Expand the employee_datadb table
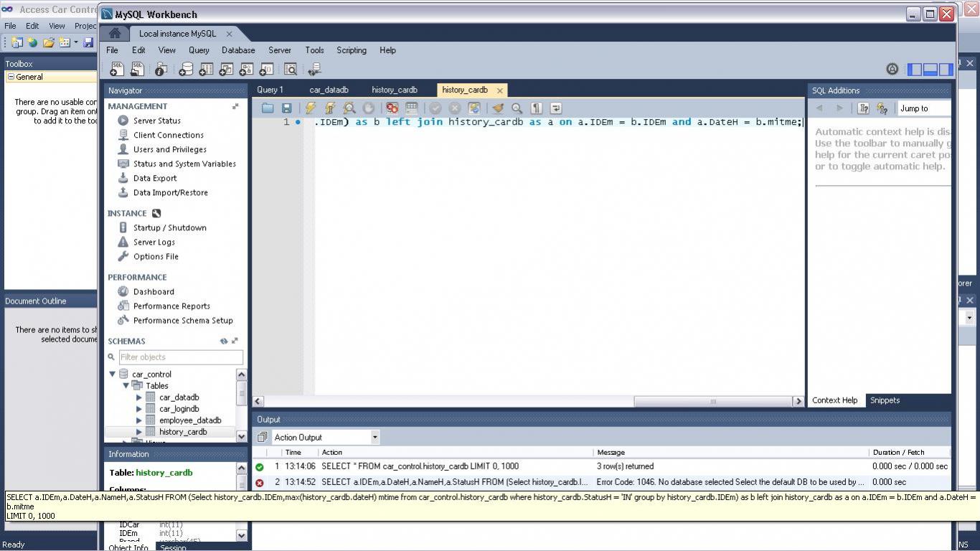This screenshot has height=551, width=980. tap(139, 420)
